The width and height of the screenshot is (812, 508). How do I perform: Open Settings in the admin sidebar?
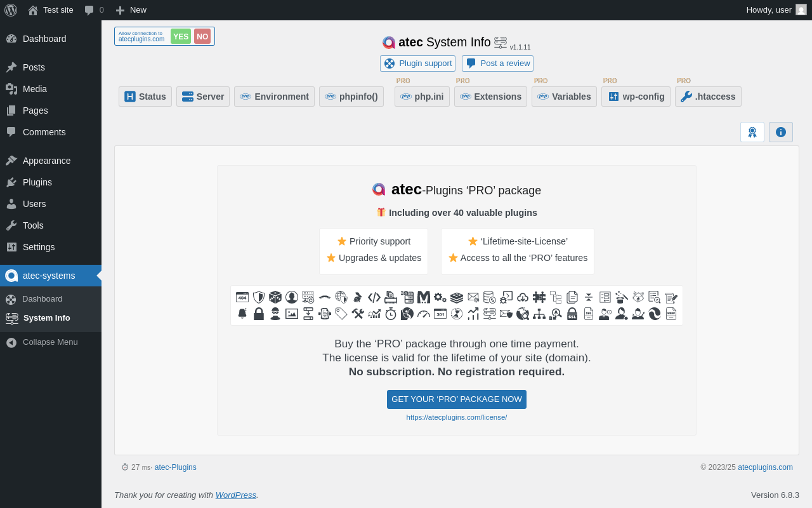coord(51,247)
